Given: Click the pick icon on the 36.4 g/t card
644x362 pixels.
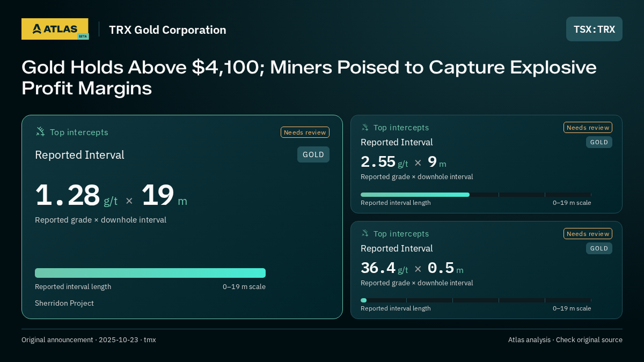Looking at the screenshot, I should tap(365, 233).
